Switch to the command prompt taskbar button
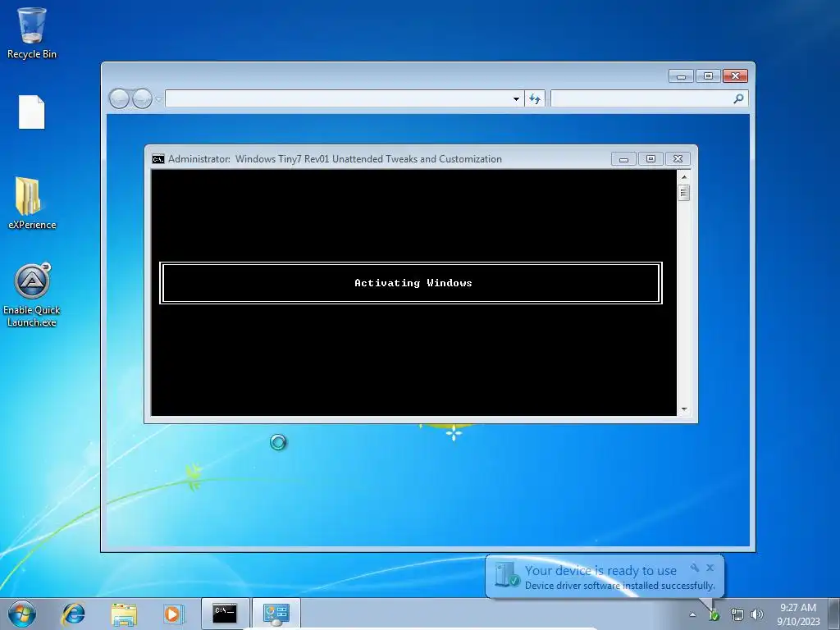The width and height of the screenshot is (840, 630). click(x=225, y=614)
